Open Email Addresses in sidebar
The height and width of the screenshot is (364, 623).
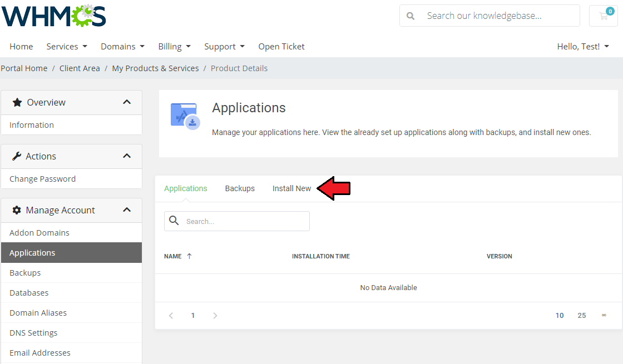[72, 353]
